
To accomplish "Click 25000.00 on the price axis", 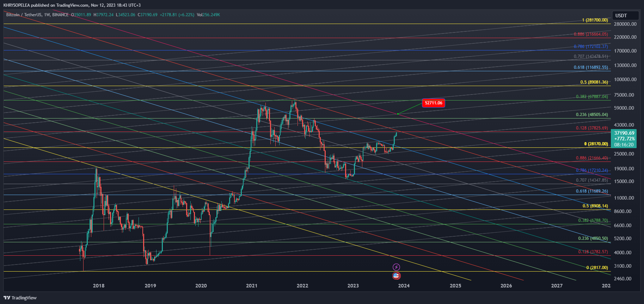I will tap(624, 154).
